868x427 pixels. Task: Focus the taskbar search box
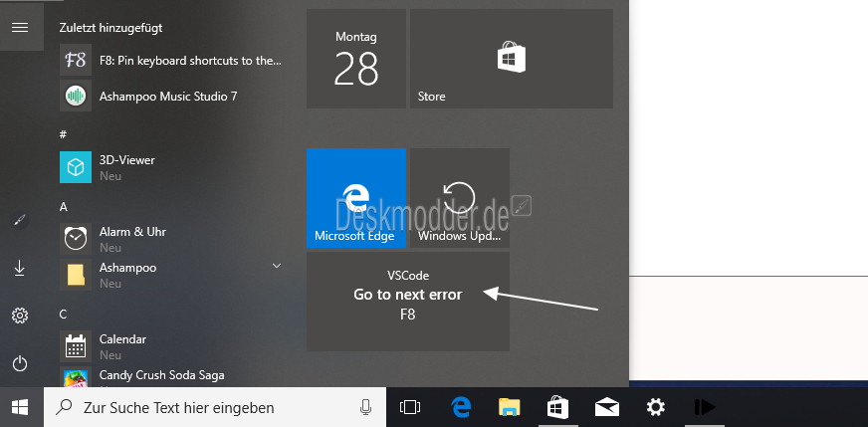click(215, 408)
